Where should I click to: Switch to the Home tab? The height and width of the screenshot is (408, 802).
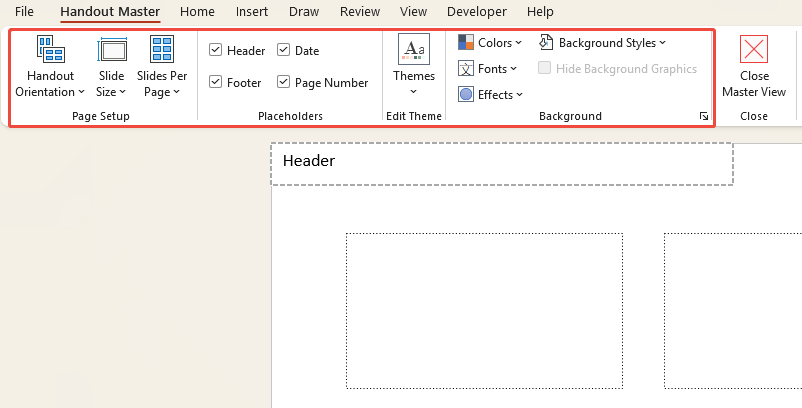[197, 11]
